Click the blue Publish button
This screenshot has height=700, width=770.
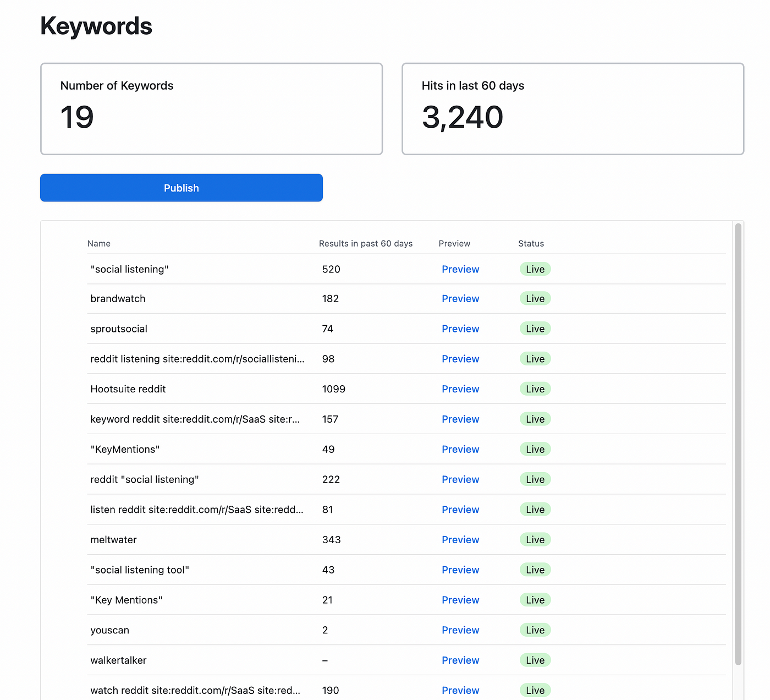coord(182,188)
